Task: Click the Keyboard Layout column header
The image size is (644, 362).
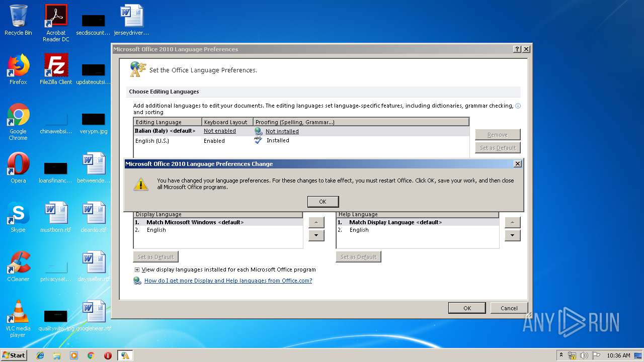Action: coord(227,122)
